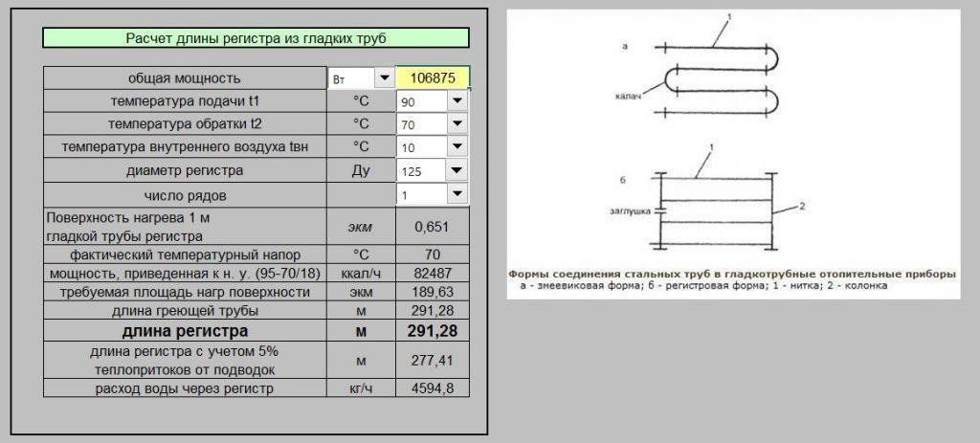Image resolution: width=980 pixels, height=443 pixels.
Task: Expand the return temperature t2 dropdown arrow
Action: pos(457,124)
